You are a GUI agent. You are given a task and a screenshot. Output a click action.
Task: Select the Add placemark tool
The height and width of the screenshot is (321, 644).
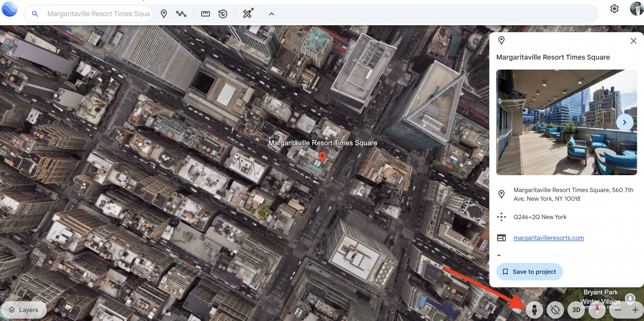tap(164, 14)
